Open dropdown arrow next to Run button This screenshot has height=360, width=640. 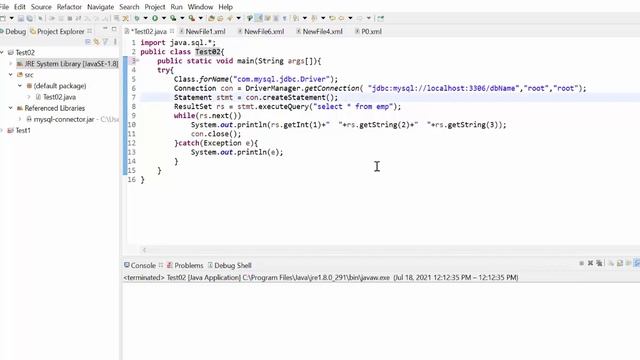[164, 18]
